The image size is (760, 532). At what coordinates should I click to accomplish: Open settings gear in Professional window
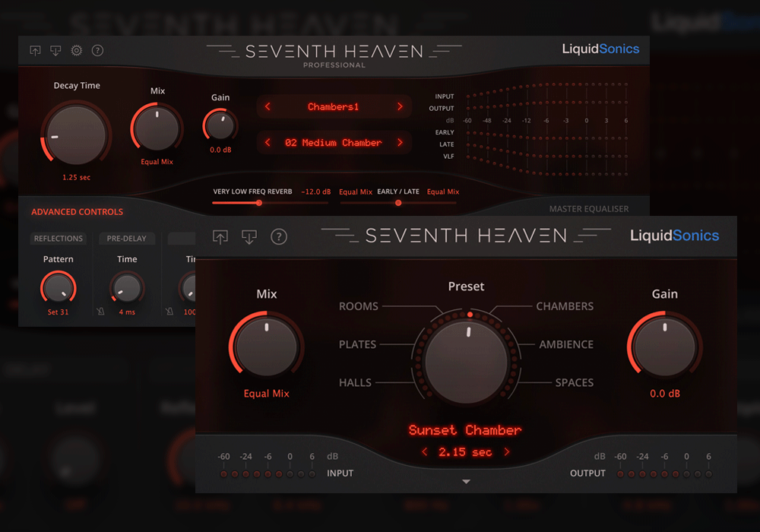(x=77, y=50)
